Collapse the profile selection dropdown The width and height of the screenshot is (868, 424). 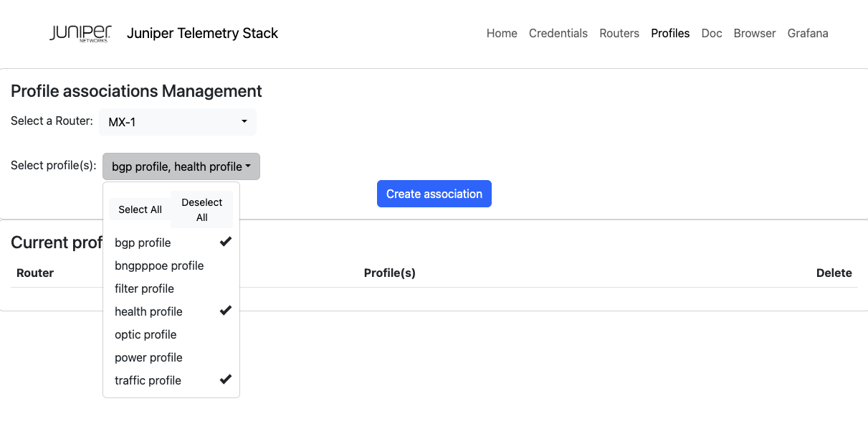pyautogui.click(x=181, y=166)
